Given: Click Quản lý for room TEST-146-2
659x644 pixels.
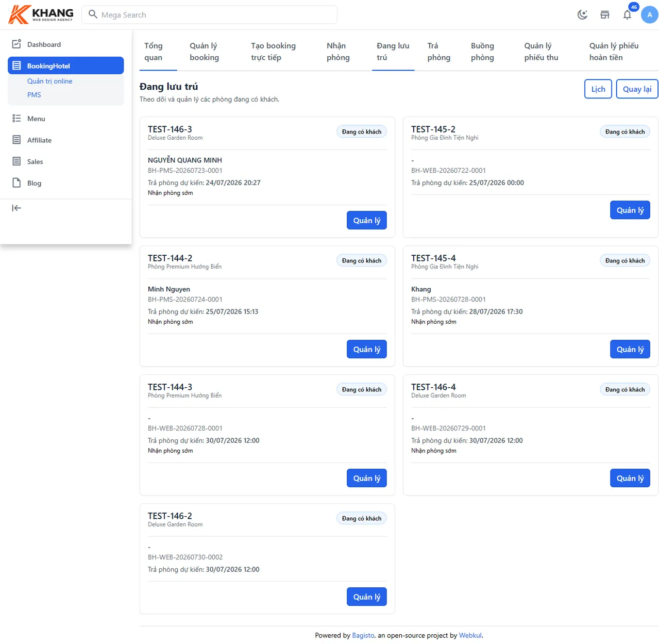Looking at the screenshot, I should pyautogui.click(x=367, y=597).
